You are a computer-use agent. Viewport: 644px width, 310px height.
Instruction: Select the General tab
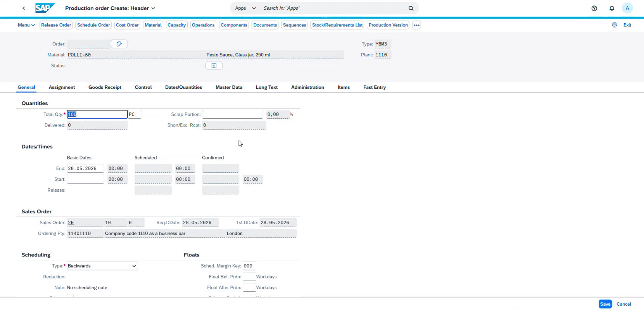coord(26,87)
